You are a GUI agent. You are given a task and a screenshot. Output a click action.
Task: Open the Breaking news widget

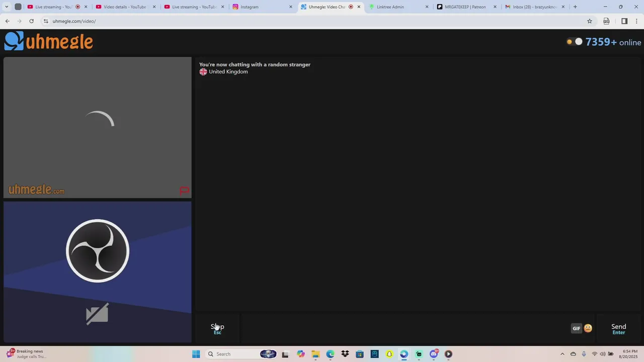pos(26,354)
